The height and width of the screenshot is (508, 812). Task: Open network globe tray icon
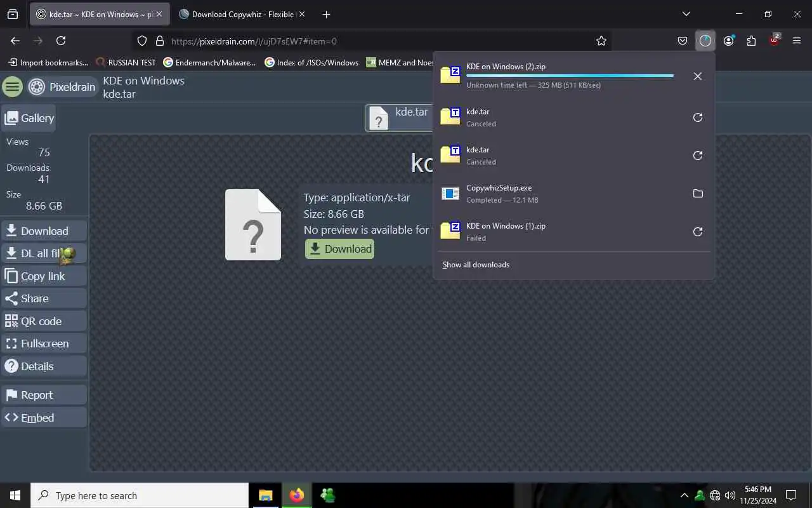tap(715, 495)
